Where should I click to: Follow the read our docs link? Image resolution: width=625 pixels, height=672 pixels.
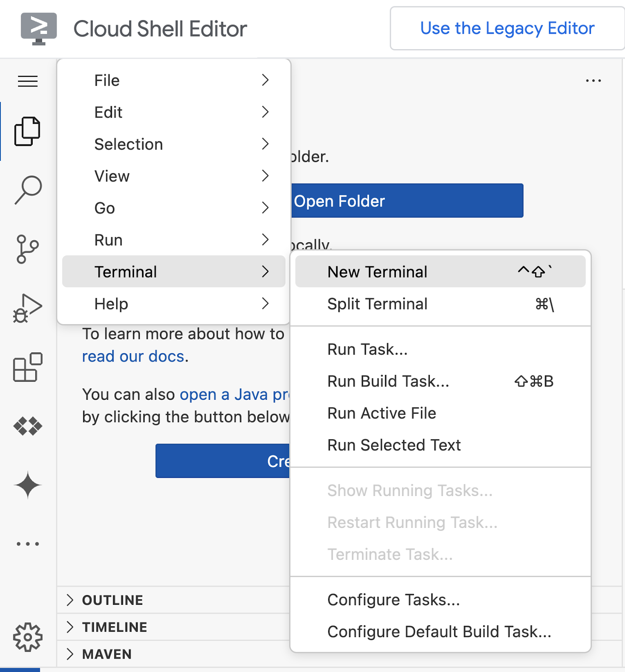tap(133, 356)
